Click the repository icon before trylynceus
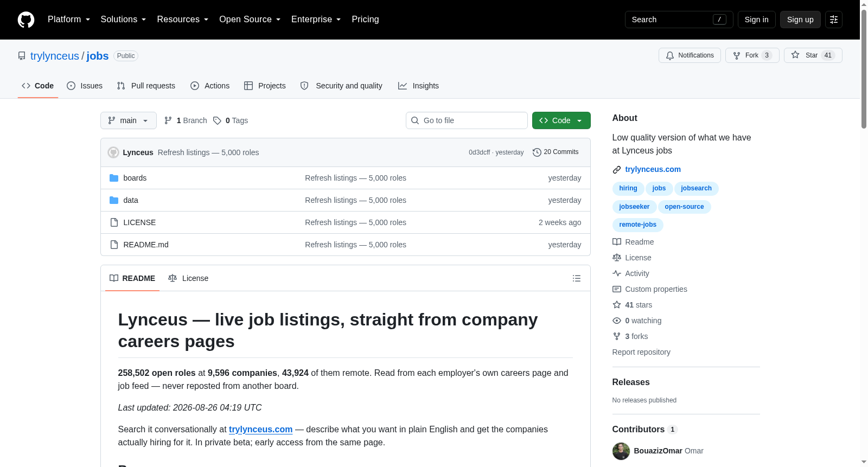 tap(22, 56)
